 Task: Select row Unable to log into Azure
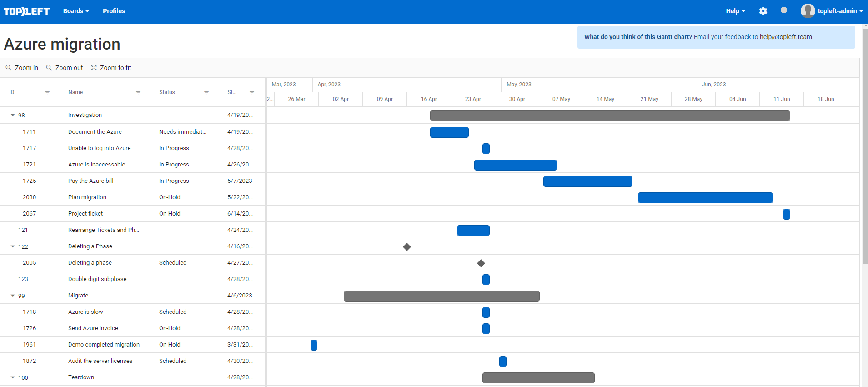[x=132, y=148]
